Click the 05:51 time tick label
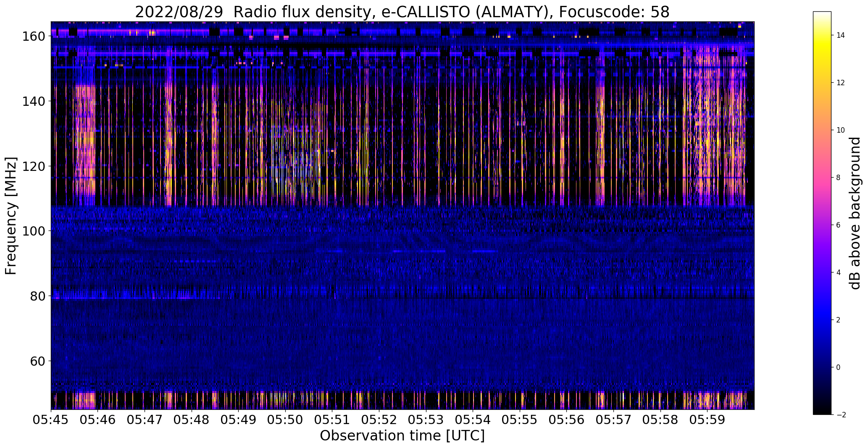 (x=332, y=419)
